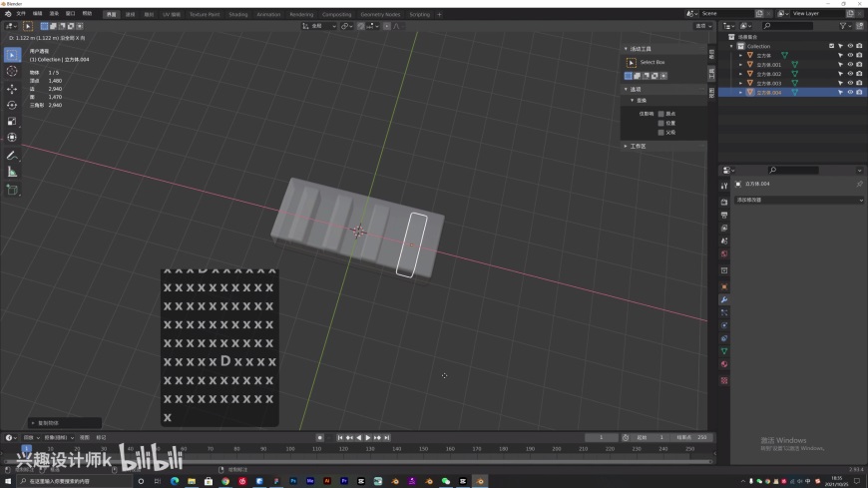The image size is (868, 488).
Task: Select the Rotate tool
Action: click(x=12, y=105)
